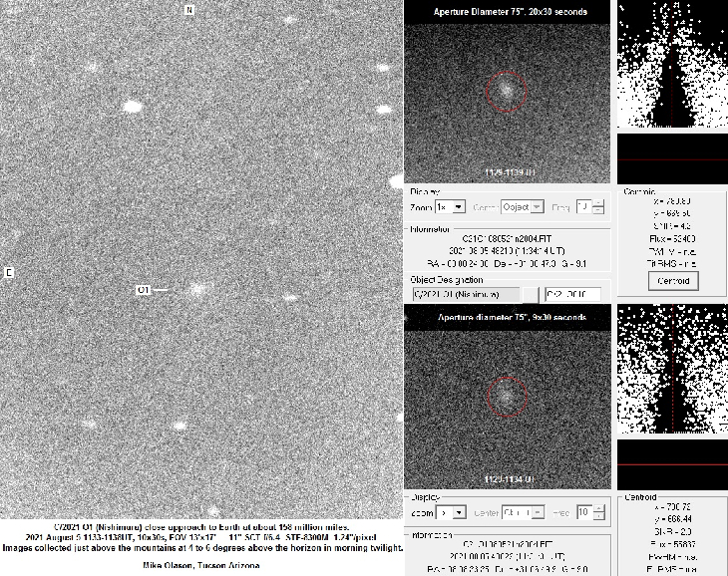Click the red aperture circle in the 20x30 seconds image
Image resolution: width=728 pixels, height=576 pixels.
[x=506, y=91]
